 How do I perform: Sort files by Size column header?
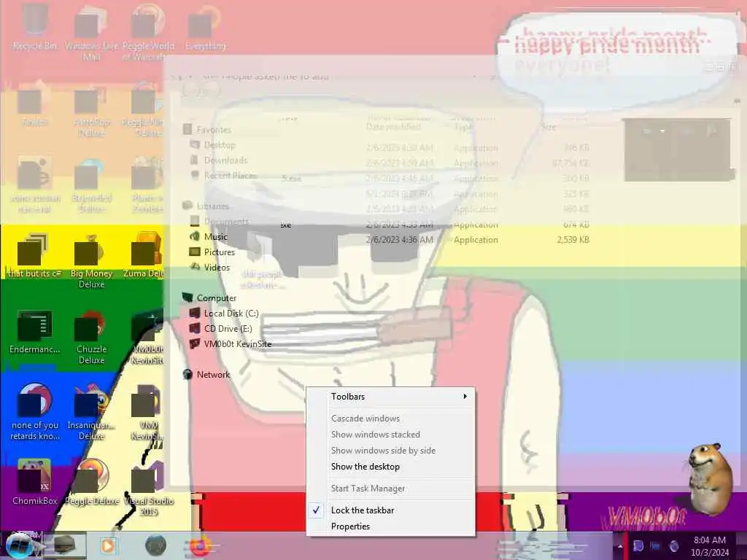tap(549, 127)
